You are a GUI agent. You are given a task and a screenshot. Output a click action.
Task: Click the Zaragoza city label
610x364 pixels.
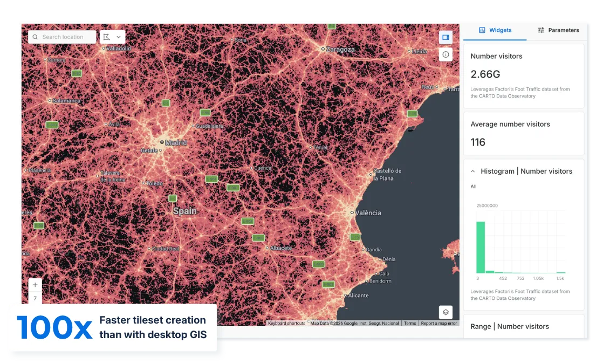340,50
